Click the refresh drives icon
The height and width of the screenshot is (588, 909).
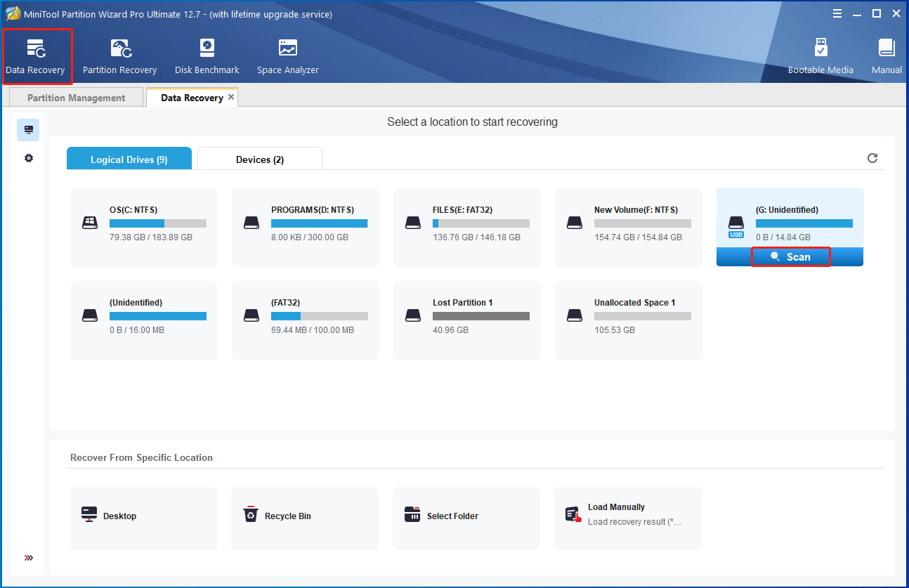872,158
